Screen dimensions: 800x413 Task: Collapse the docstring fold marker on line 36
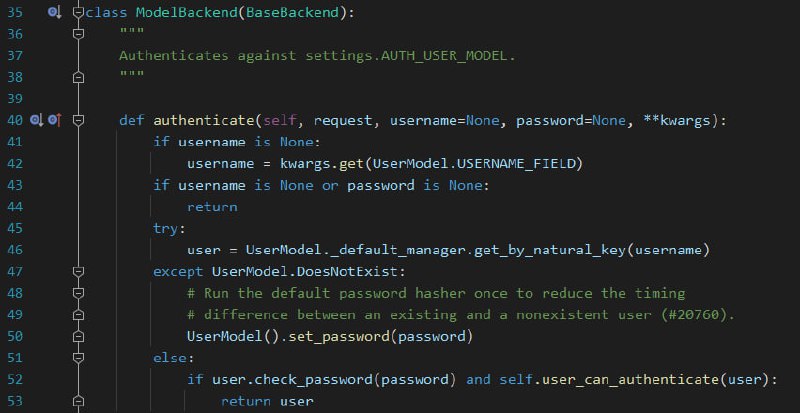[78, 34]
